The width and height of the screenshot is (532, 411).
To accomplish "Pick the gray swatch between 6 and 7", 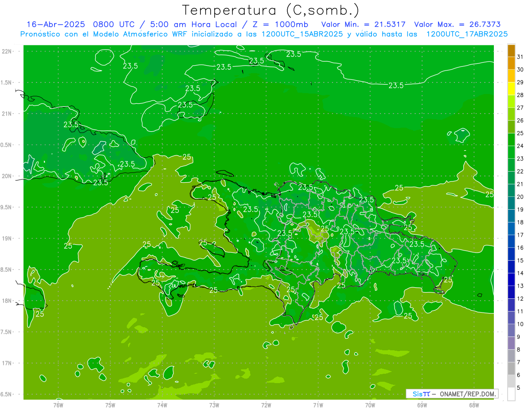I will (x=511, y=368).
